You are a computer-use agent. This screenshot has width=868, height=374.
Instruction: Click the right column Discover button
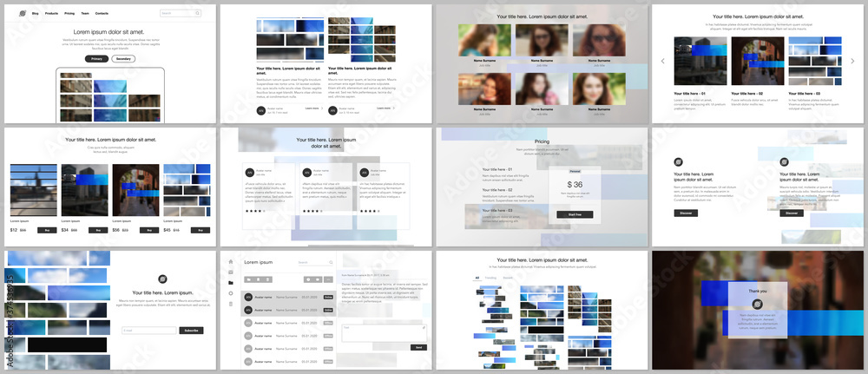(x=792, y=213)
